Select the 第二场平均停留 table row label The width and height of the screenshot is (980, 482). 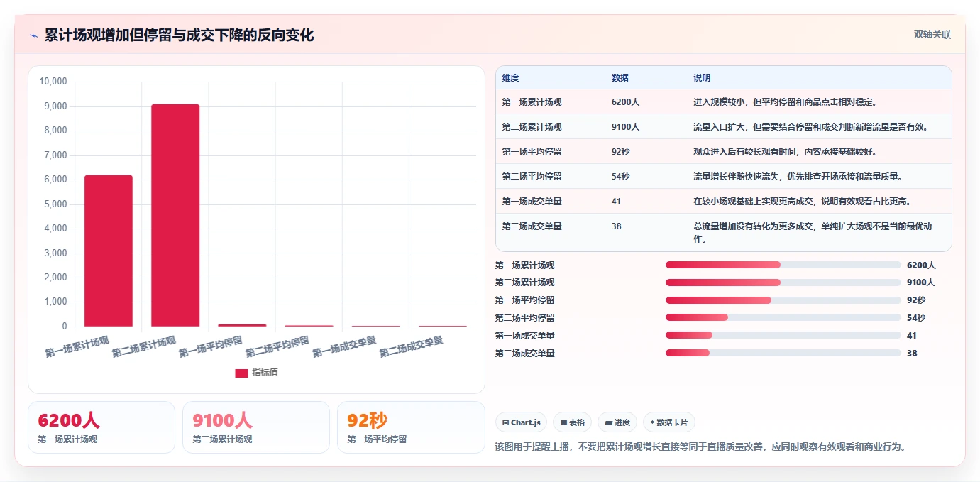point(532,177)
